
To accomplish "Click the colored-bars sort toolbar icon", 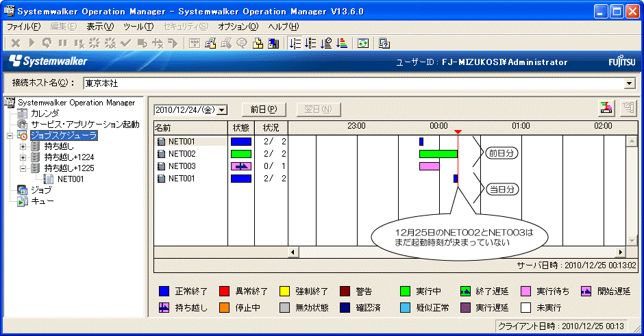I will click(342, 43).
